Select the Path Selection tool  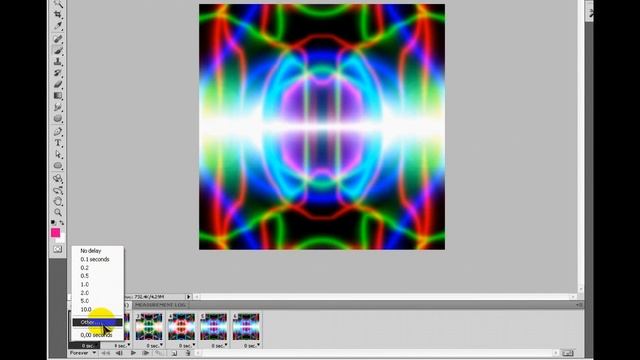[x=58, y=154]
